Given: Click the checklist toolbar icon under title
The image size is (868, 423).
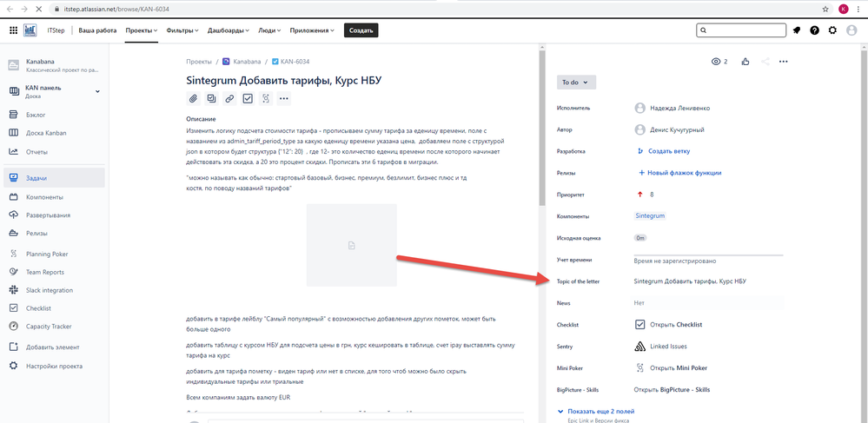Looking at the screenshot, I should pyautogui.click(x=248, y=98).
